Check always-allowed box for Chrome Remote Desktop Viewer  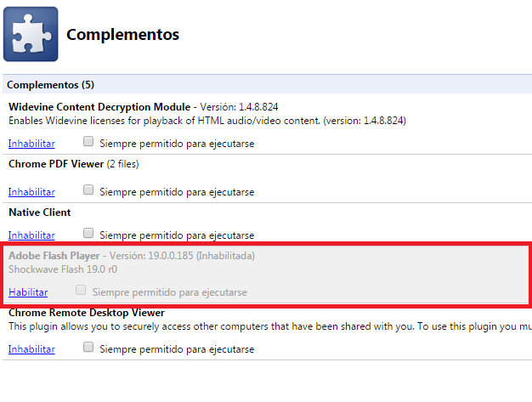tap(88, 348)
